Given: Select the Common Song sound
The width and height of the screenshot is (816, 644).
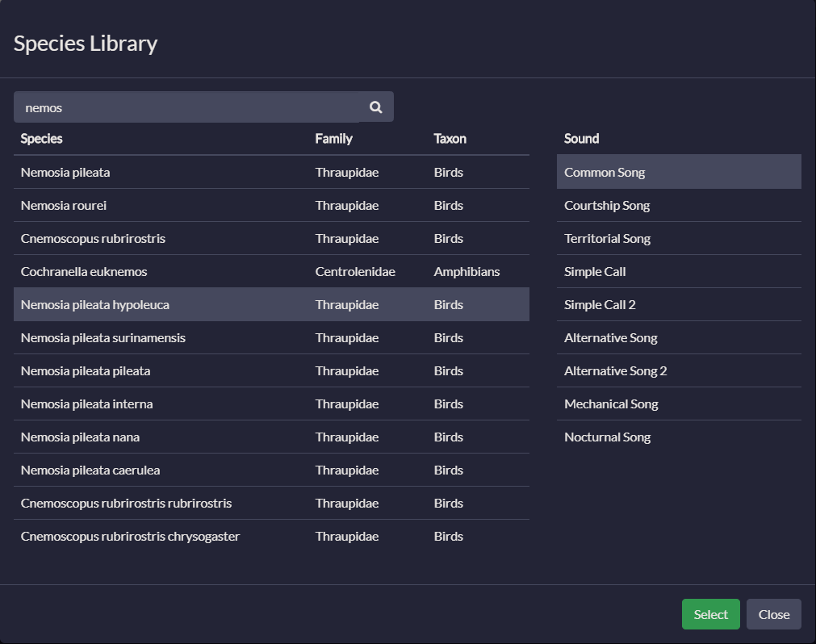Looking at the screenshot, I should (679, 172).
